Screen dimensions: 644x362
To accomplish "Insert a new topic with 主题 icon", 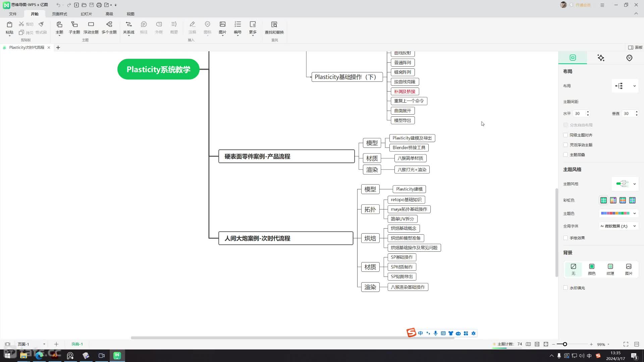I will point(59,24).
